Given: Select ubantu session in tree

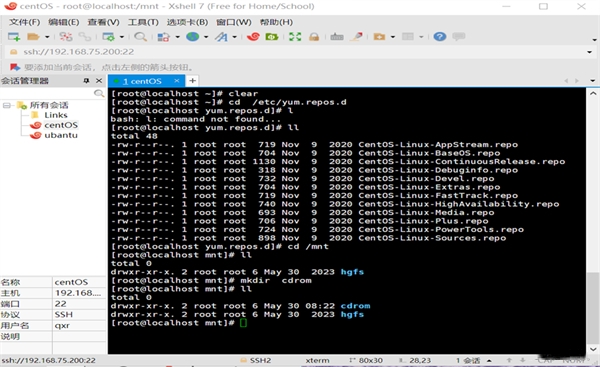Looking at the screenshot, I should click(61, 135).
